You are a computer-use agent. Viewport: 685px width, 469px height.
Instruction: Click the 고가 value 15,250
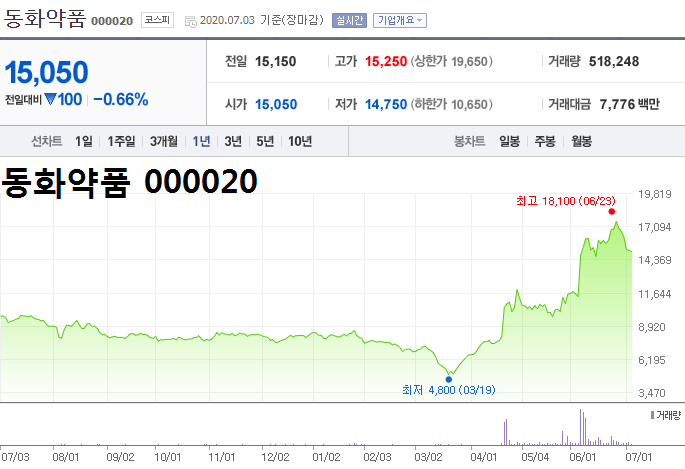tap(386, 62)
